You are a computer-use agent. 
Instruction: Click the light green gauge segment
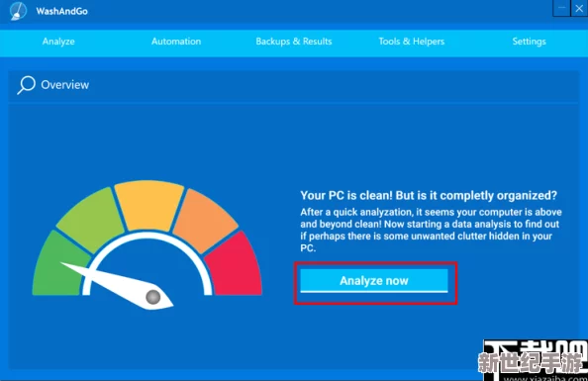coord(91,219)
